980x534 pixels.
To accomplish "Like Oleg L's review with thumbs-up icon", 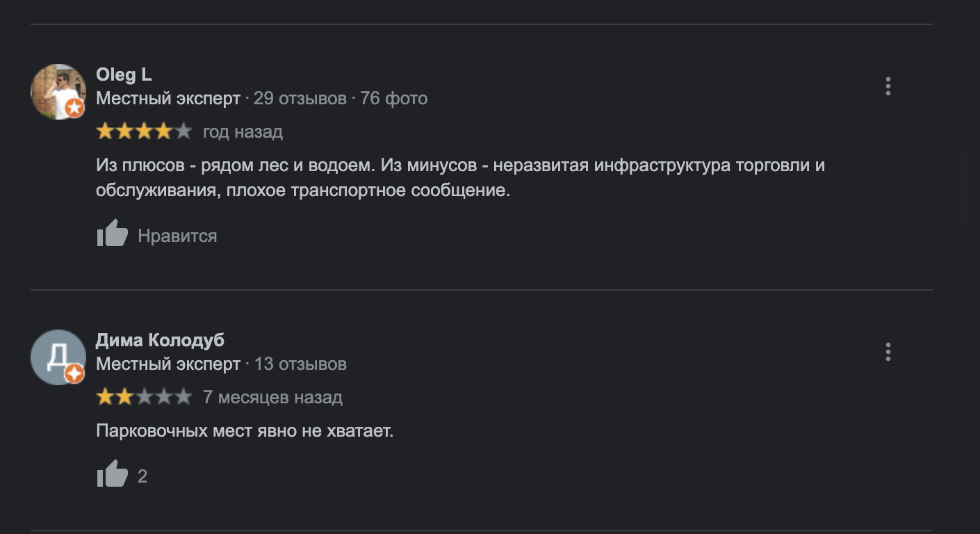I will point(112,234).
